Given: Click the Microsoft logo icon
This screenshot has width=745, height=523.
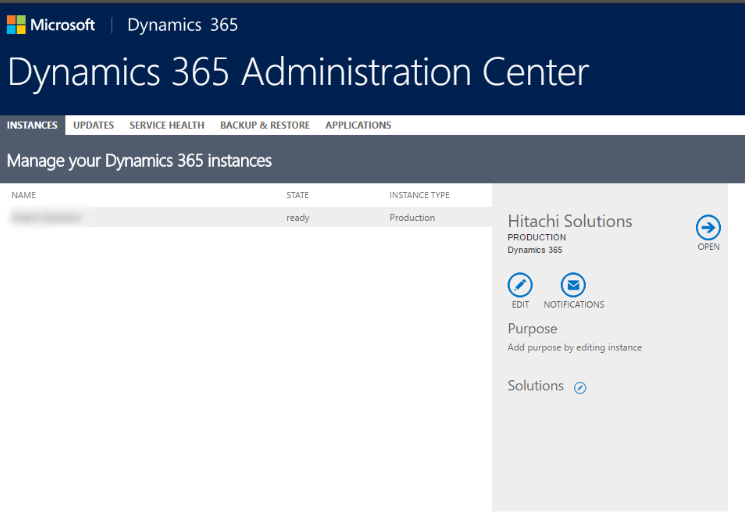Looking at the screenshot, I should coord(16,25).
